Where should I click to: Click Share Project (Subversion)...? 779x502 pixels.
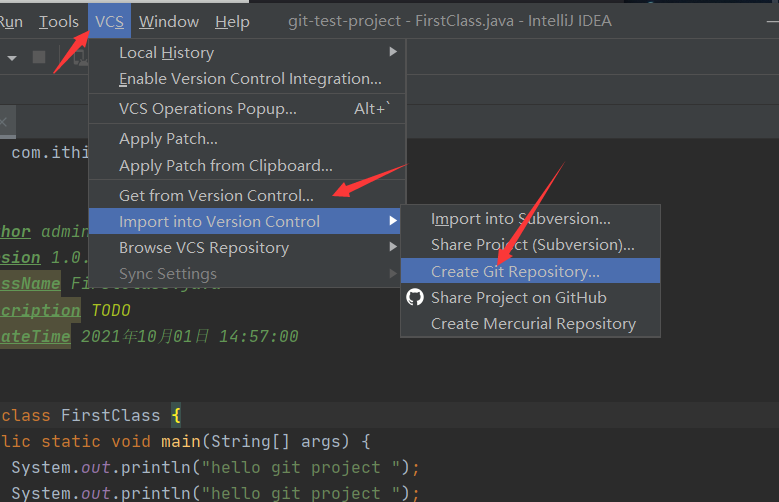point(532,244)
